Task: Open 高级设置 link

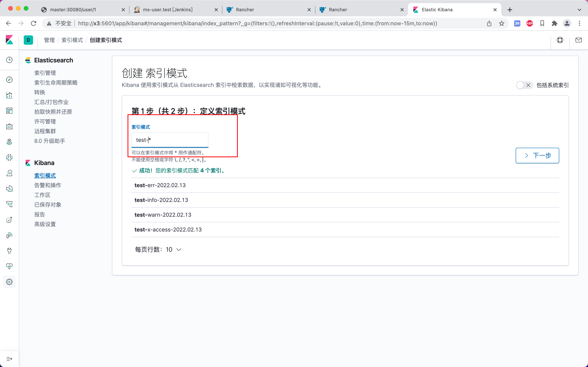Action: click(x=45, y=224)
